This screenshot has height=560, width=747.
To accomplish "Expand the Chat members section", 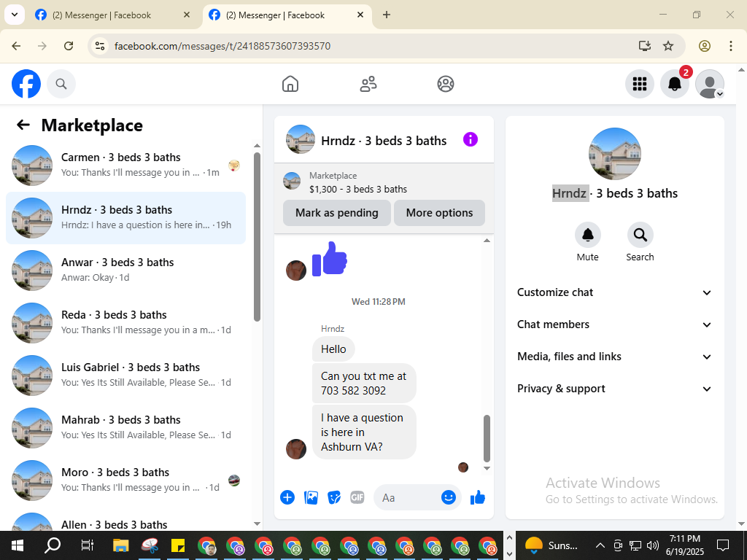I will click(x=614, y=324).
